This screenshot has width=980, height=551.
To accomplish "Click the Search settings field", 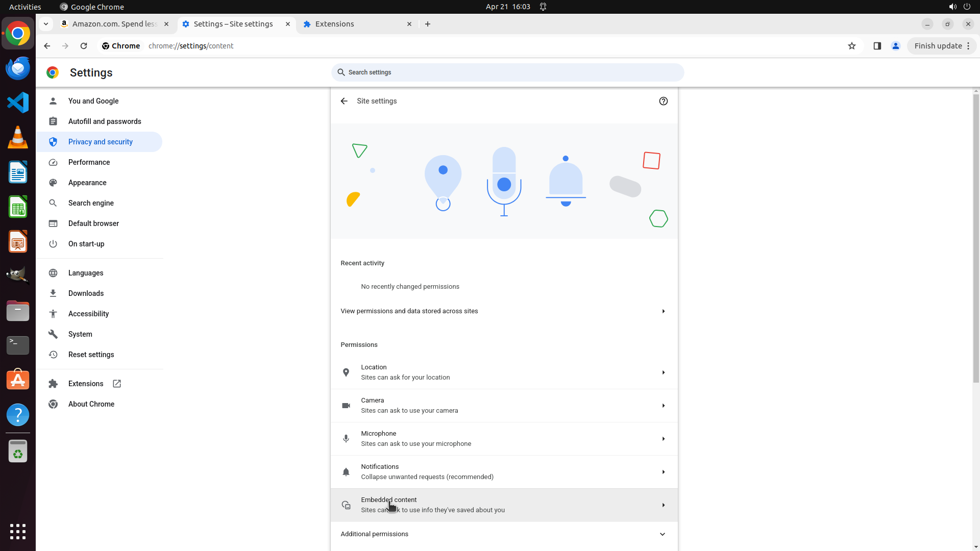I will tap(508, 72).
